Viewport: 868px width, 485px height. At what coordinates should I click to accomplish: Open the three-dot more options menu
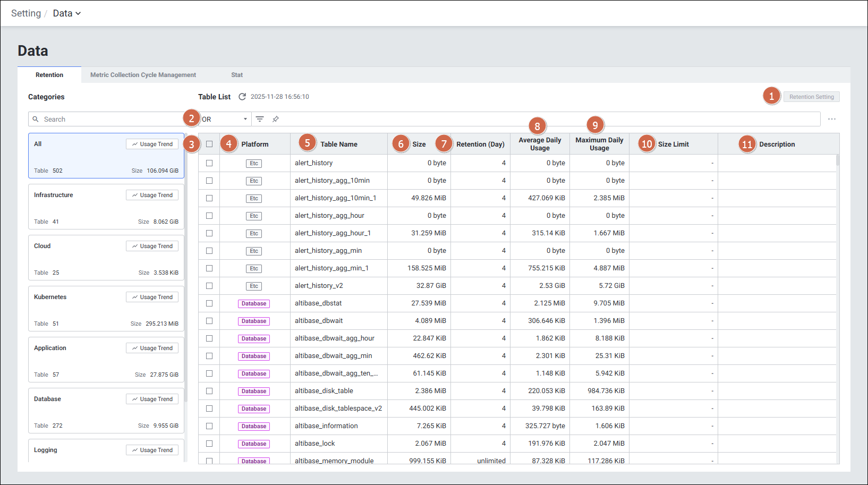point(831,119)
